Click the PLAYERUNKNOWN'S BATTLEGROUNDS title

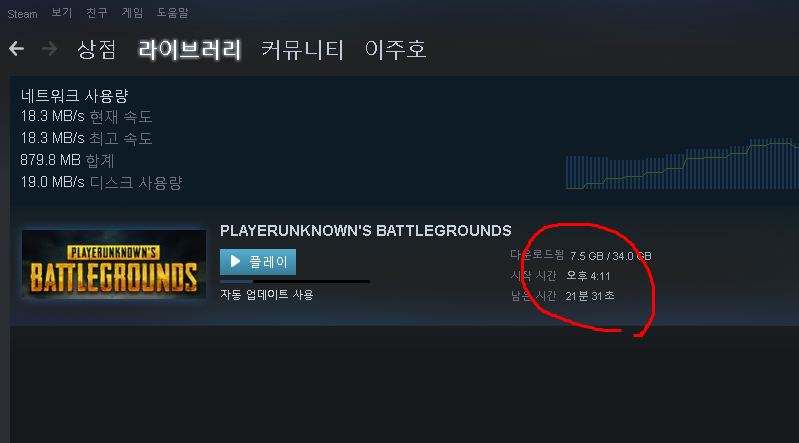tap(365, 231)
